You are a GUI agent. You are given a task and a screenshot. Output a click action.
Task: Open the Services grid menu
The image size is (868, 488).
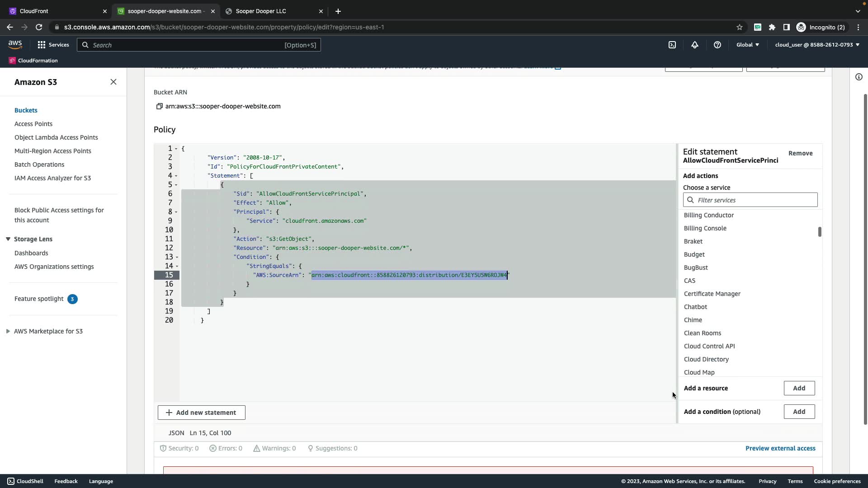(42, 45)
